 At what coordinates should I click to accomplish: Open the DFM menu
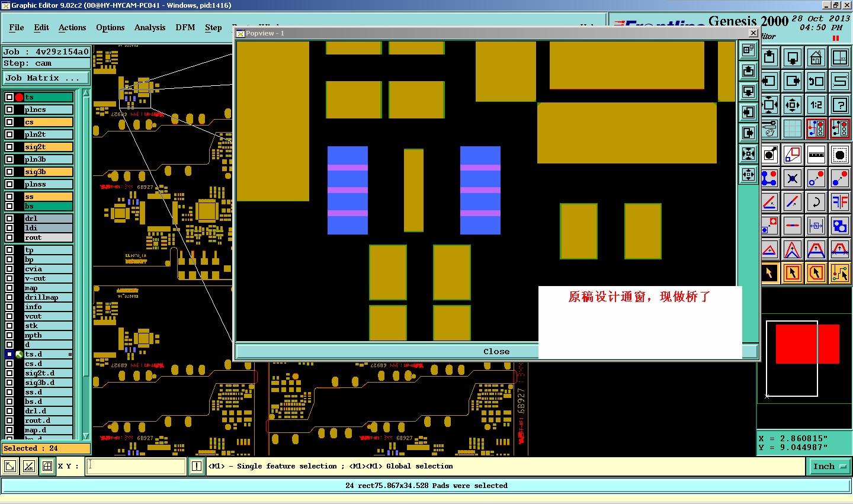[185, 27]
